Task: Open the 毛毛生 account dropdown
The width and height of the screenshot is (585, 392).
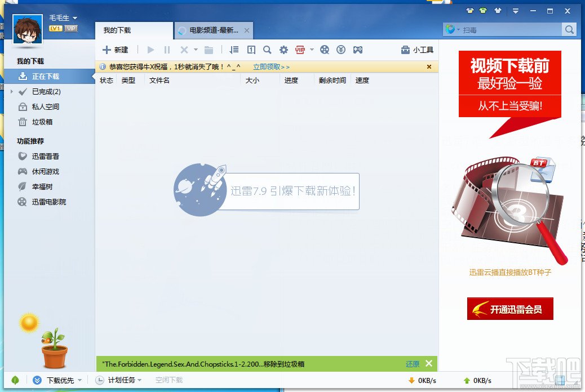Action: click(62, 17)
